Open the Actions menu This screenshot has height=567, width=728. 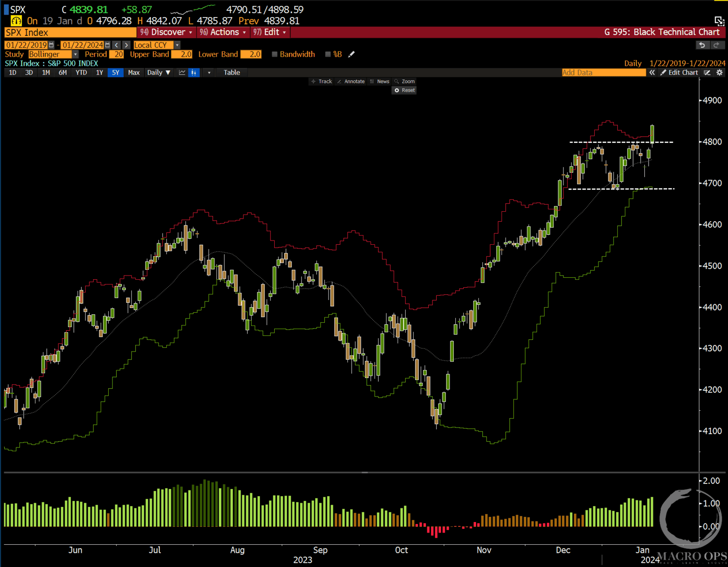223,32
